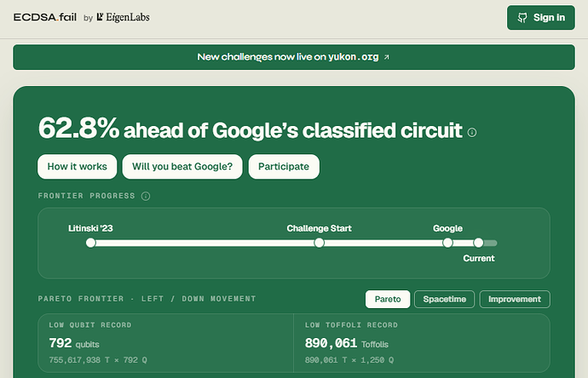Click the 792 qubits record value
The height and width of the screenshot is (378, 588).
pos(74,343)
